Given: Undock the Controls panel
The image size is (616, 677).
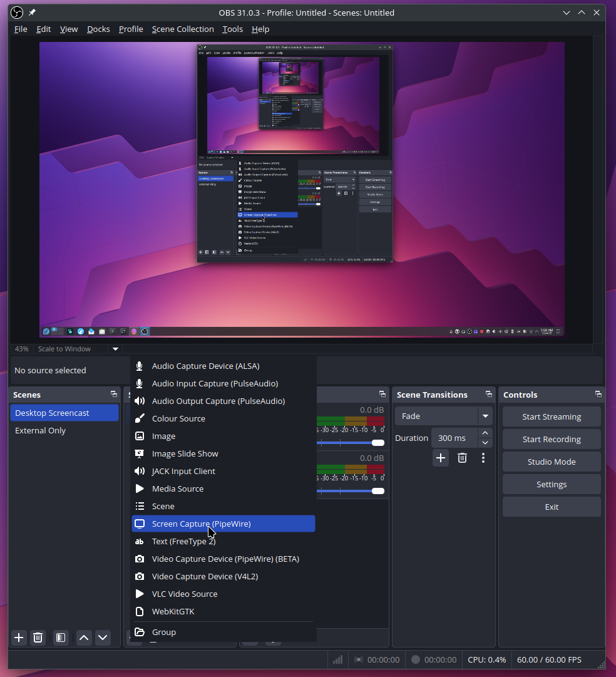Looking at the screenshot, I should pyautogui.click(x=598, y=394).
